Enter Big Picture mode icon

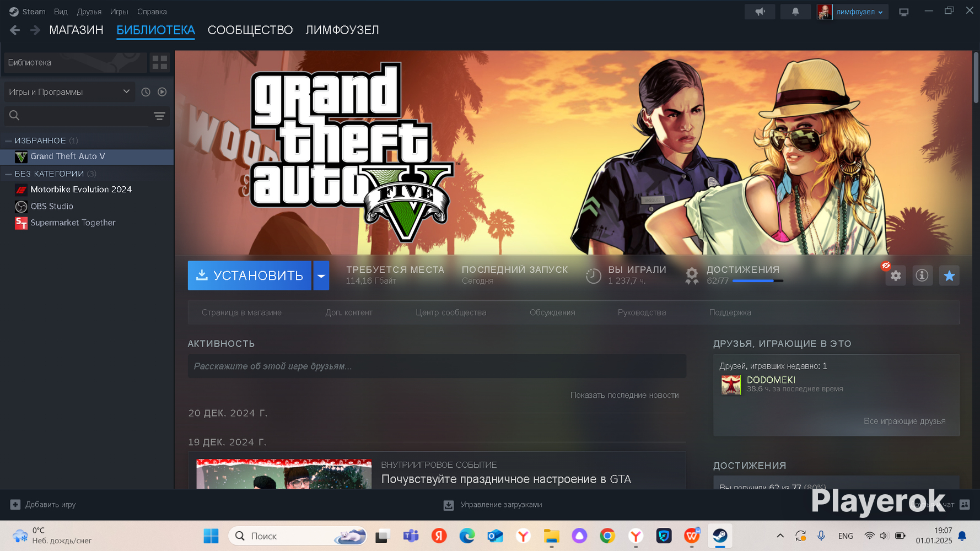(903, 12)
